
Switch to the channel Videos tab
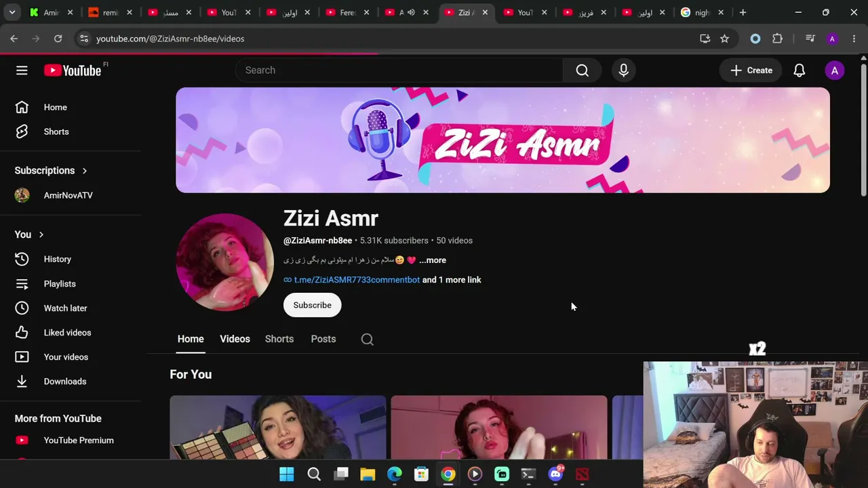[235, 339]
